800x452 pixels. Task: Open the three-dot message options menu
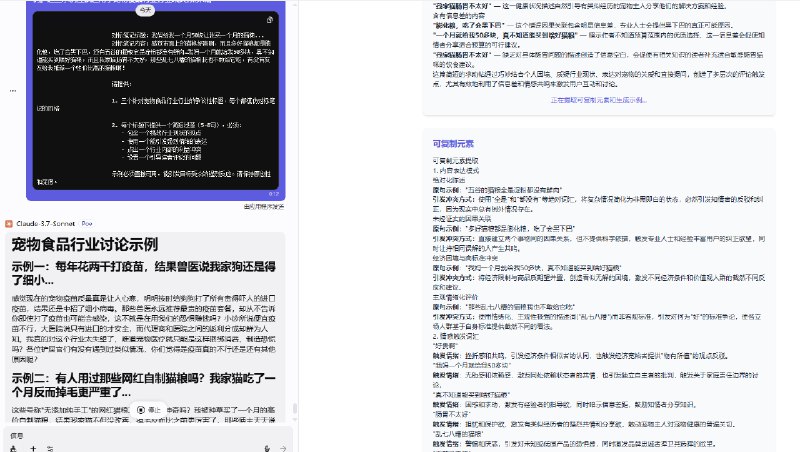coord(13,91)
